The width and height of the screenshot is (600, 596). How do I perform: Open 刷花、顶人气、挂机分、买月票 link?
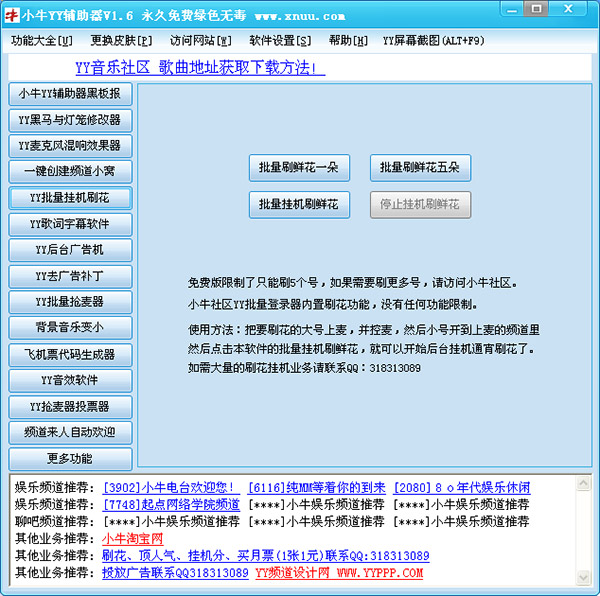(x=266, y=556)
